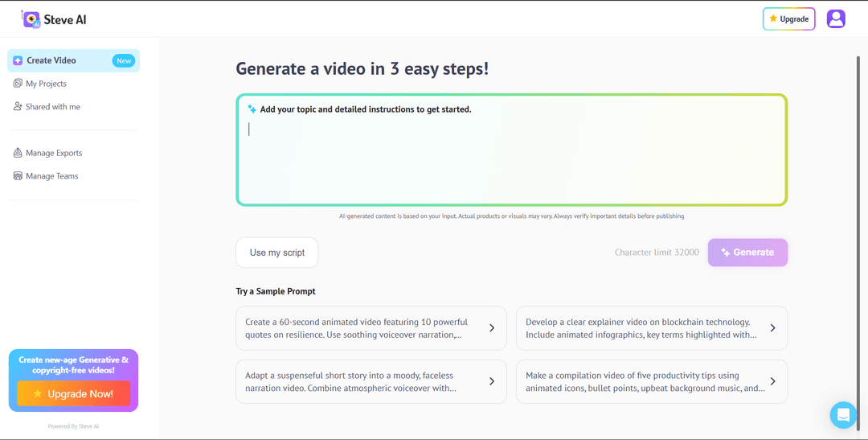The width and height of the screenshot is (868, 440).
Task: Click the Generate button
Action: (x=747, y=253)
